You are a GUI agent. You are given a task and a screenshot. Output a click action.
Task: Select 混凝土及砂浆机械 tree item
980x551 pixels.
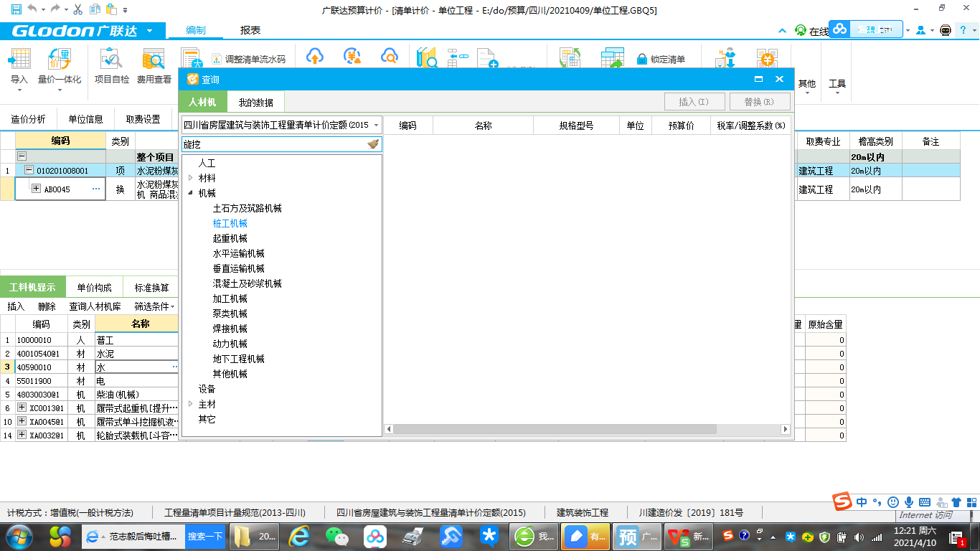pos(248,283)
